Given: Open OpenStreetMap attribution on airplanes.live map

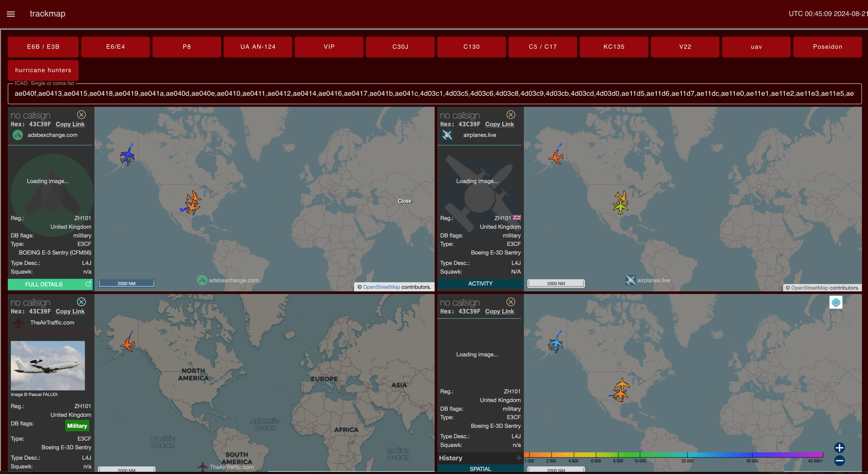Looking at the screenshot, I should point(810,288).
